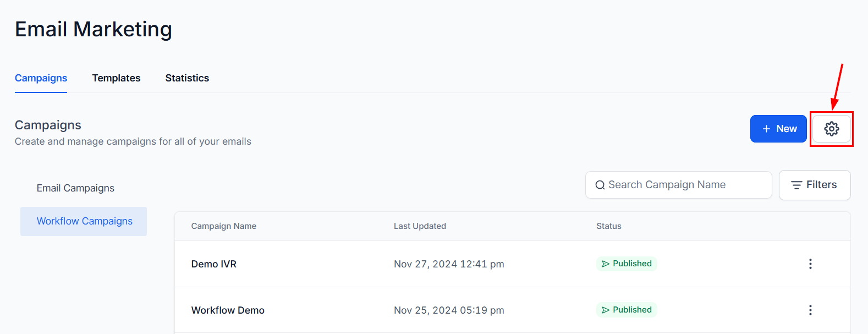Click Published status badge for Demo IVR

coord(627,264)
